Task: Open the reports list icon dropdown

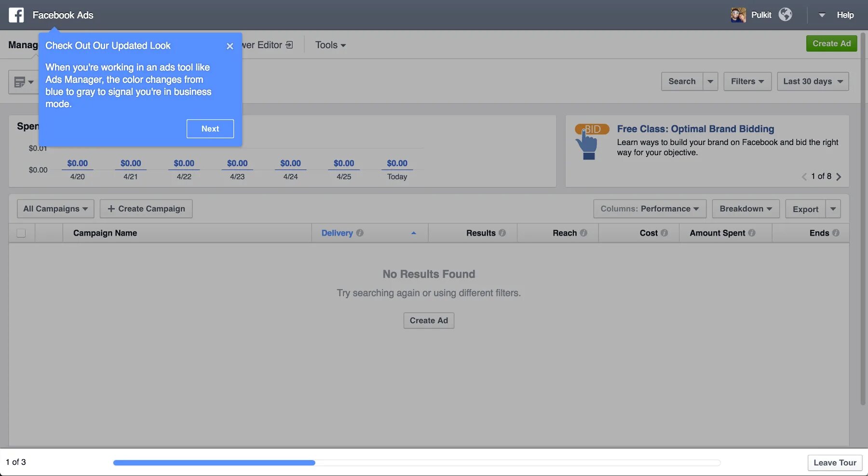Action: (23, 82)
